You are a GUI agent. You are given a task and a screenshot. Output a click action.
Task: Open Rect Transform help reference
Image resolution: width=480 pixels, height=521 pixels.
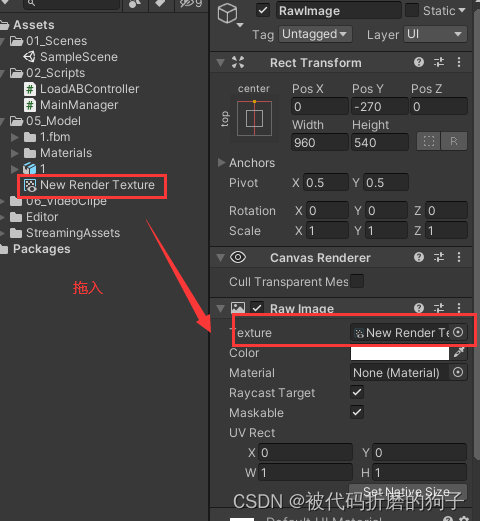tap(419, 62)
